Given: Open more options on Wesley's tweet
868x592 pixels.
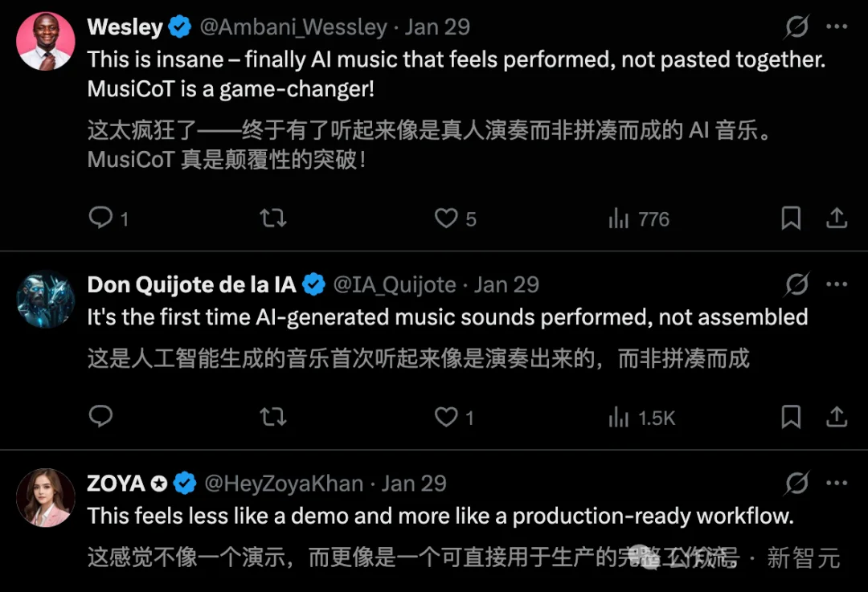Looking at the screenshot, I should tap(837, 27).
